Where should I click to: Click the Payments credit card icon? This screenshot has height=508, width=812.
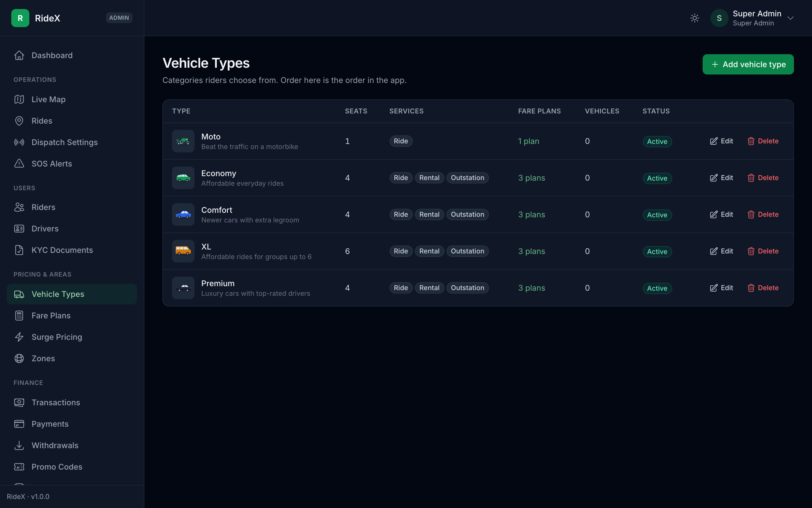(x=19, y=424)
